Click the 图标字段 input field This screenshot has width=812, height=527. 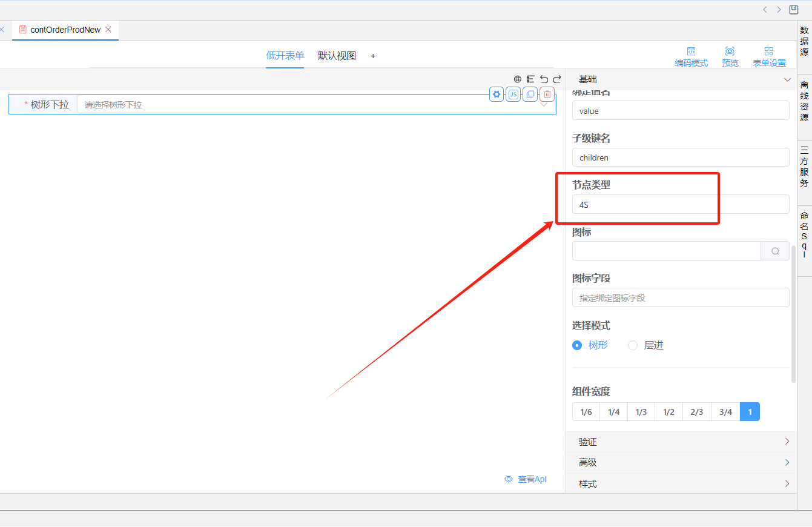tap(681, 298)
